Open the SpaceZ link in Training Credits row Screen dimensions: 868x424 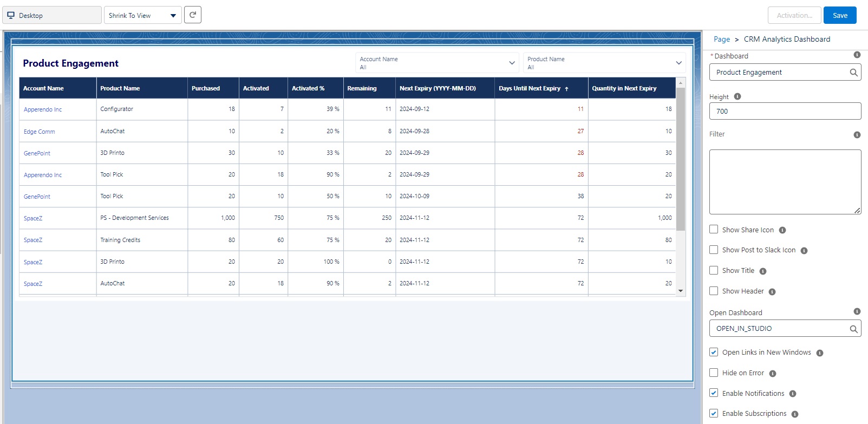[x=33, y=240]
